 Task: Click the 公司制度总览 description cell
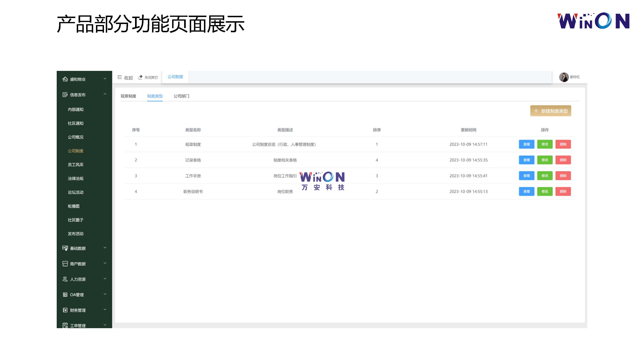click(285, 144)
